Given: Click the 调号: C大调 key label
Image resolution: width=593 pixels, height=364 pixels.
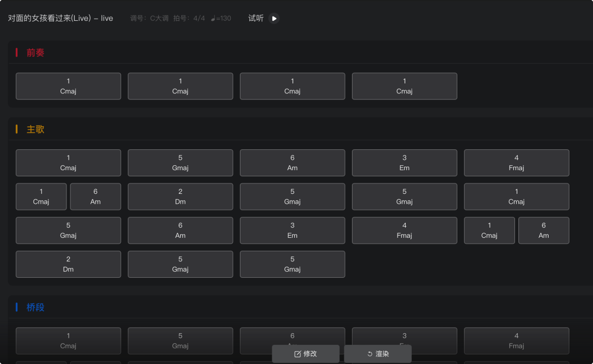Looking at the screenshot, I should tap(149, 18).
